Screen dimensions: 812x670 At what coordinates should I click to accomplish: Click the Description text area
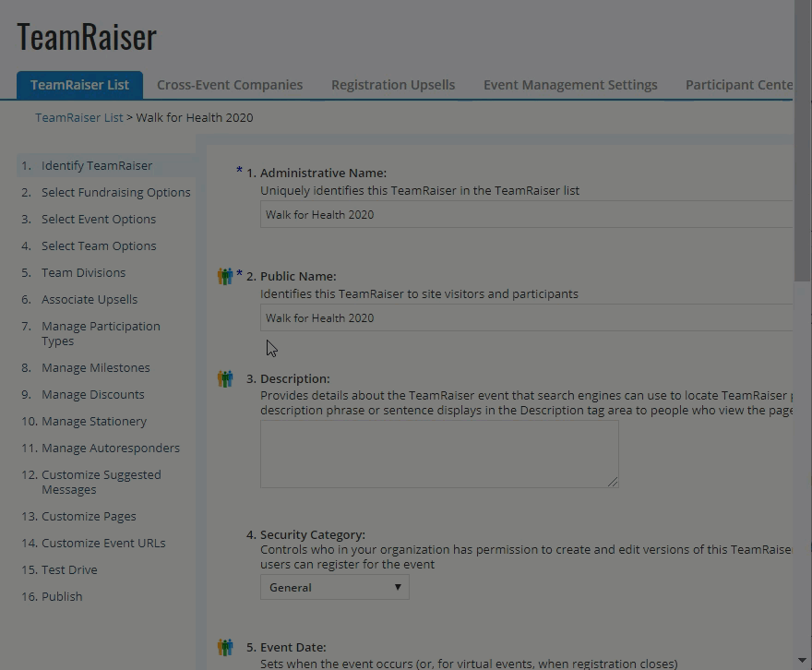[x=439, y=454]
